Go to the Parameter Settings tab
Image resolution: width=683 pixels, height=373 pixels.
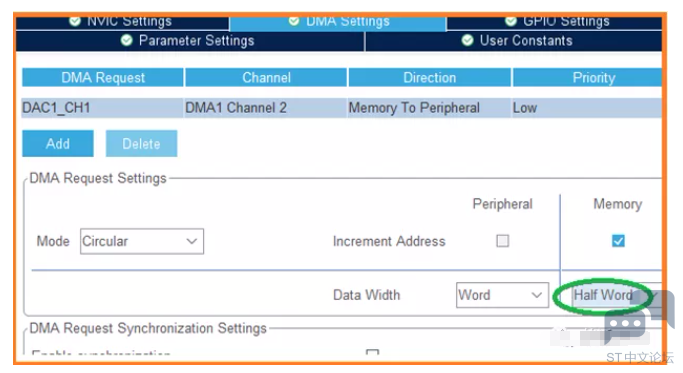190,41
